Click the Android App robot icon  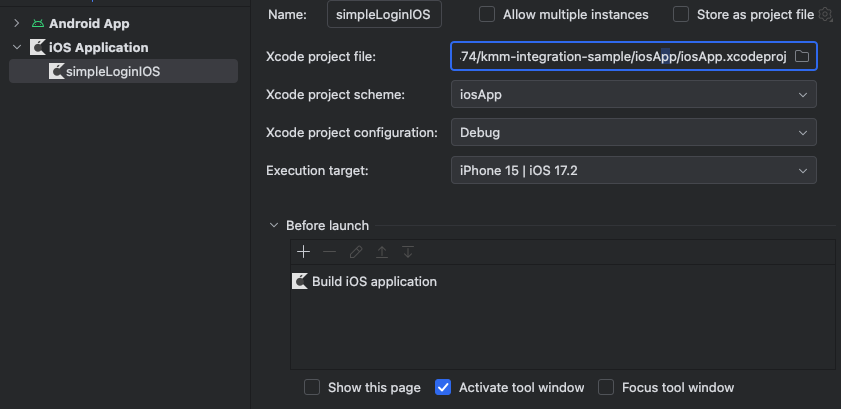click(x=38, y=24)
